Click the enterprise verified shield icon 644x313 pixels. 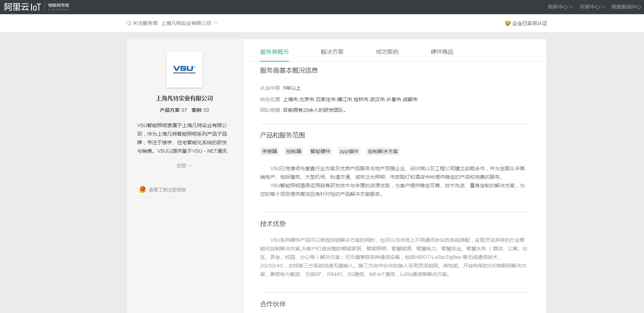pyautogui.click(x=507, y=24)
